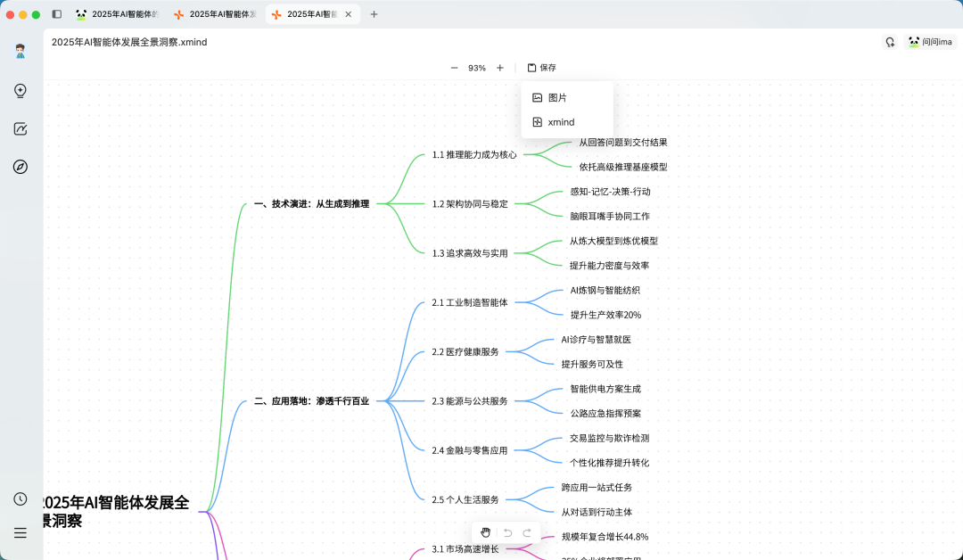Collapse the 应用落地: 渗透千行百业 branch
Screen dimensions: 963x560
coord(390,401)
